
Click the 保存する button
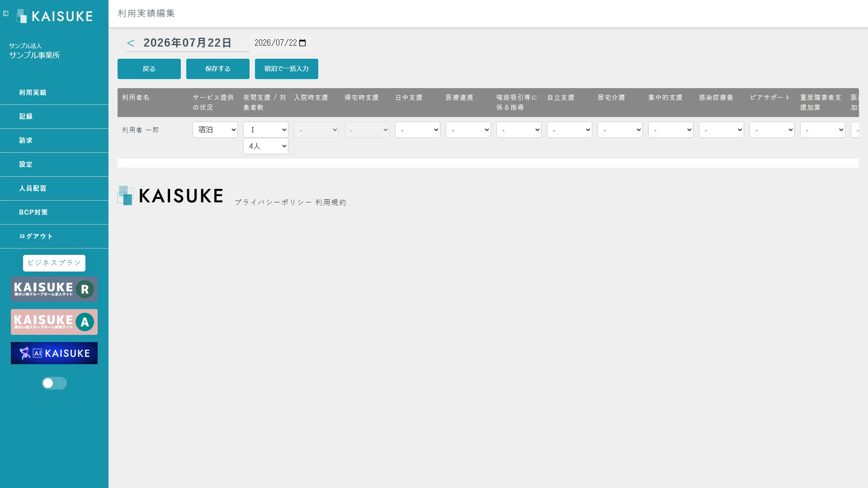point(218,69)
